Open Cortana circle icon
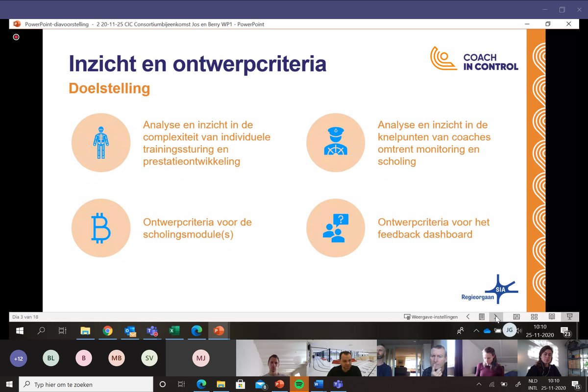588x392 pixels. tap(163, 384)
